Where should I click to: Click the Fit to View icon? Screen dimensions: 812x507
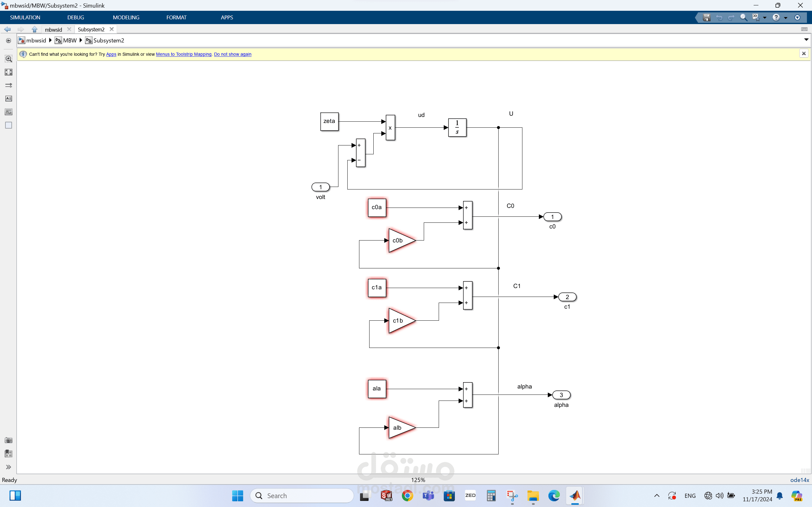(x=8, y=72)
